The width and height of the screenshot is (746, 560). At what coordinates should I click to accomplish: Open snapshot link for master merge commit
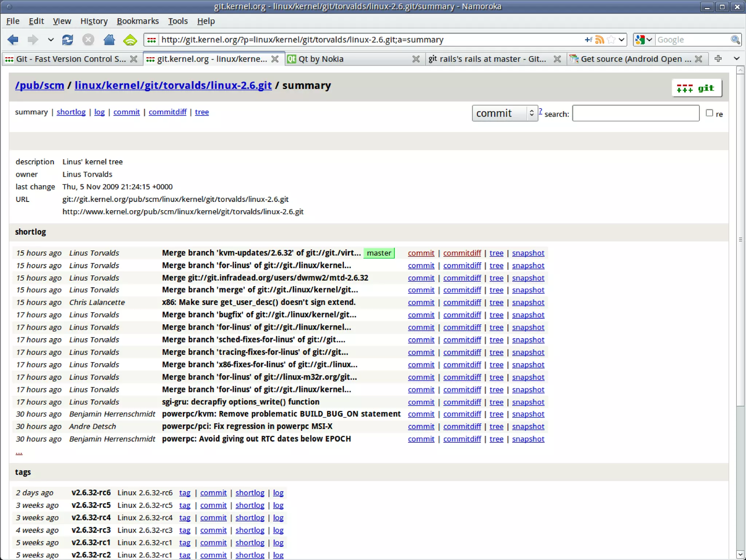click(528, 253)
